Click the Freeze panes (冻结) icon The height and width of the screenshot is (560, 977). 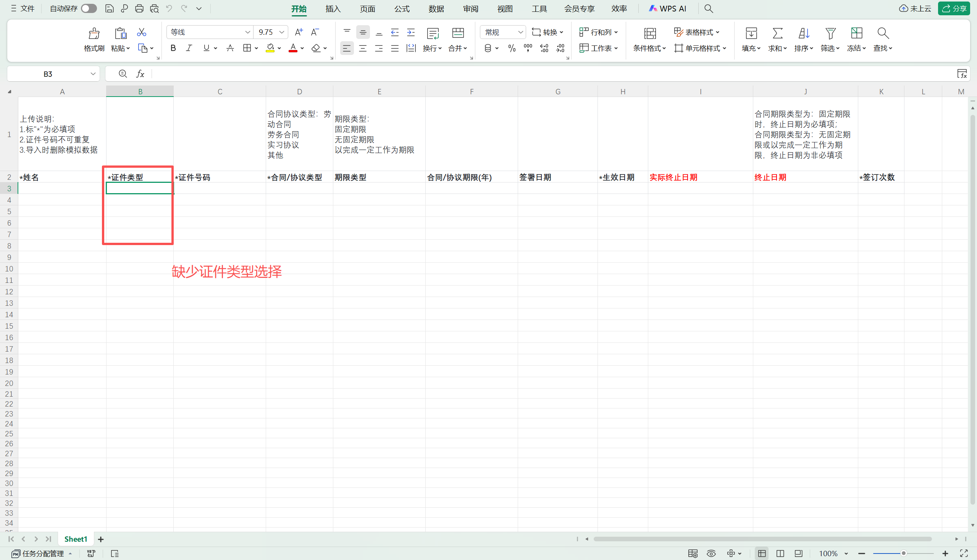click(856, 34)
